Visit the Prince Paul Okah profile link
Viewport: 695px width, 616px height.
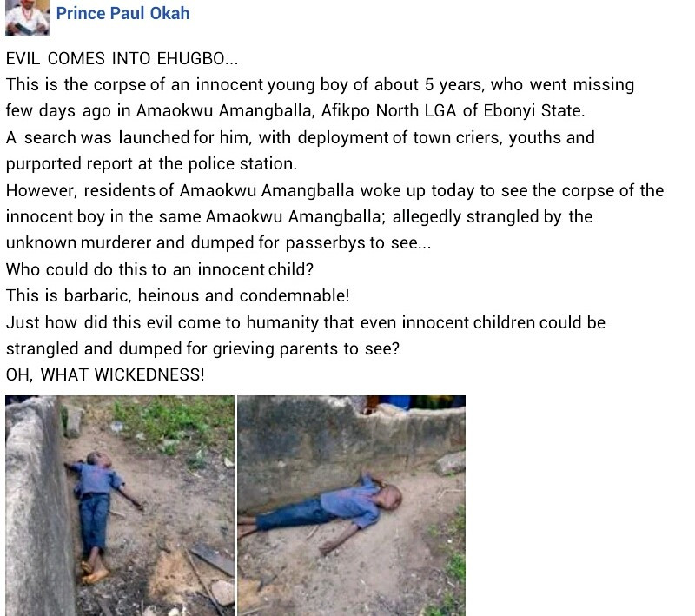122,13
